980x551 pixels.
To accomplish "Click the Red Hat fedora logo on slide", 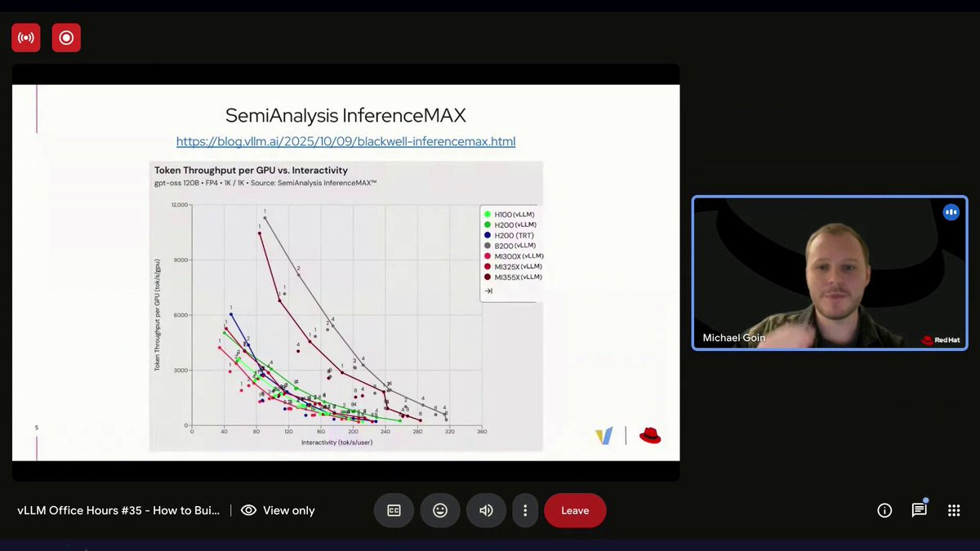I will (650, 435).
